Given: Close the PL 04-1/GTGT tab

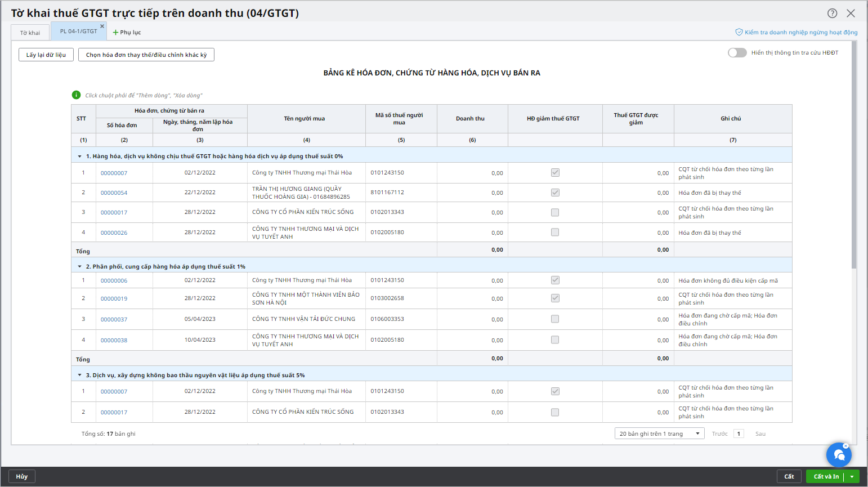Looking at the screenshot, I should (x=102, y=26).
